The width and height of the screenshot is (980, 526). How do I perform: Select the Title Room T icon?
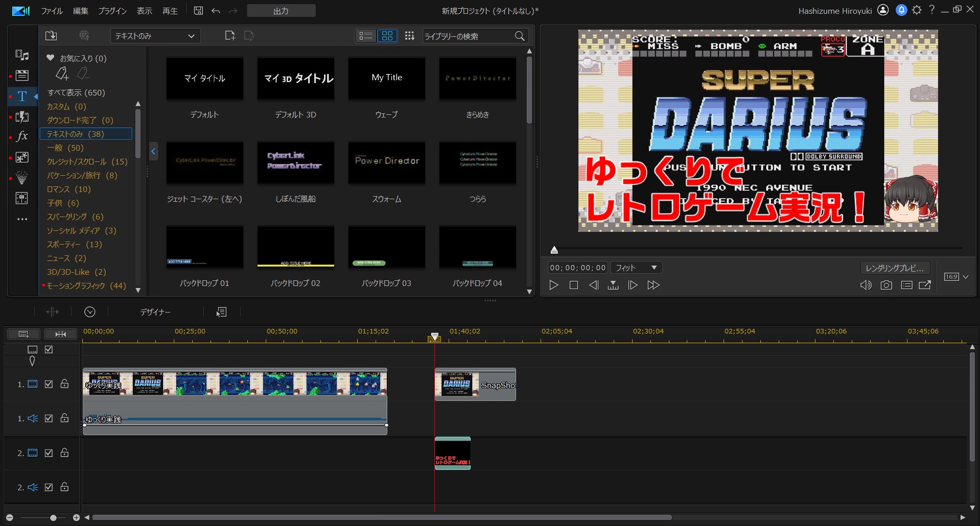point(22,96)
